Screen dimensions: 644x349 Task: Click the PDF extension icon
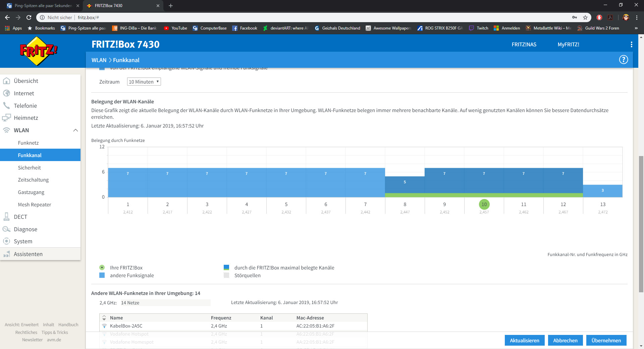(x=610, y=17)
